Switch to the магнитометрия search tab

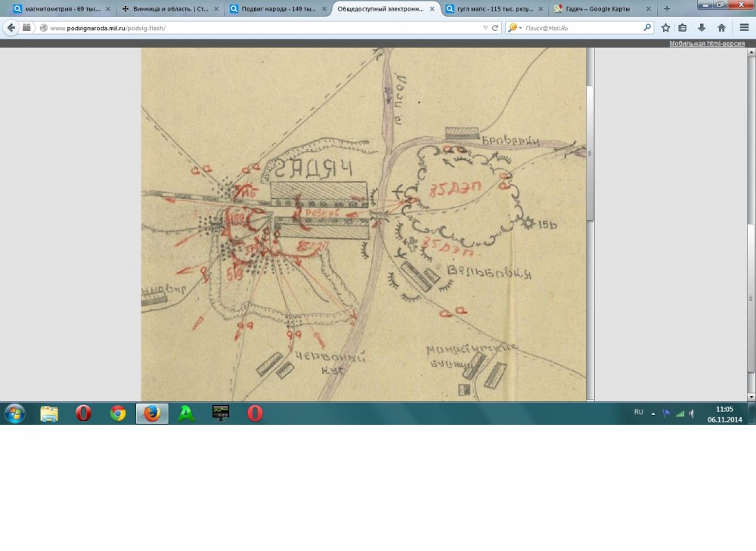tap(62, 8)
